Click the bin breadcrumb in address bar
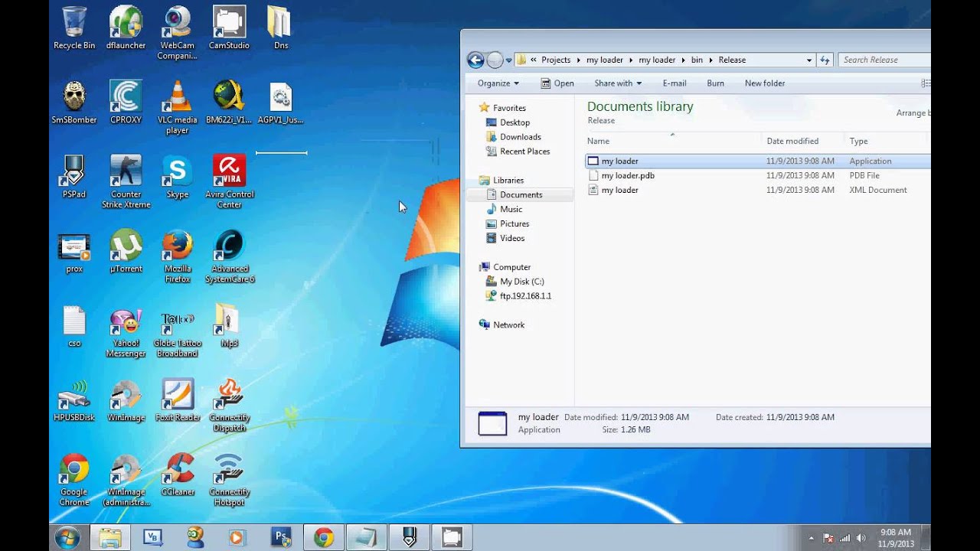Image resolution: width=980 pixels, height=551 pixels. coord(697,60)
